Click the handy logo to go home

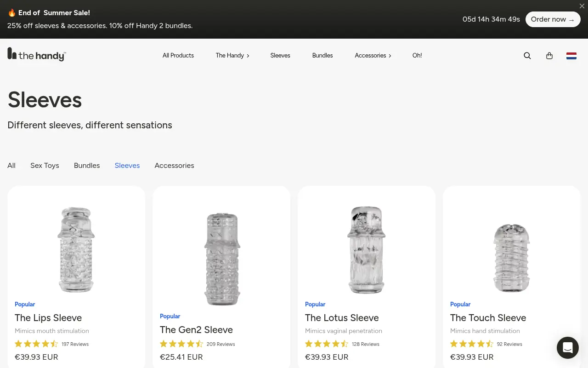click(37, 54)
